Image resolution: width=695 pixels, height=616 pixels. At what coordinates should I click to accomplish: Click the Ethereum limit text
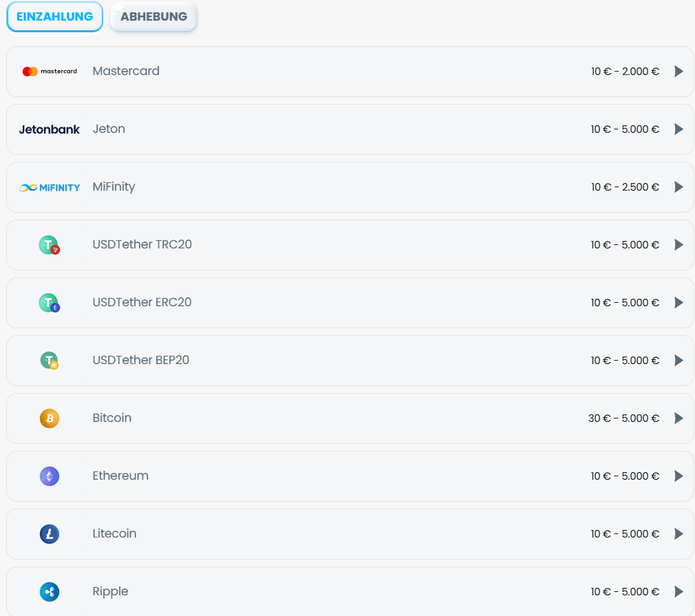[625, 476]
